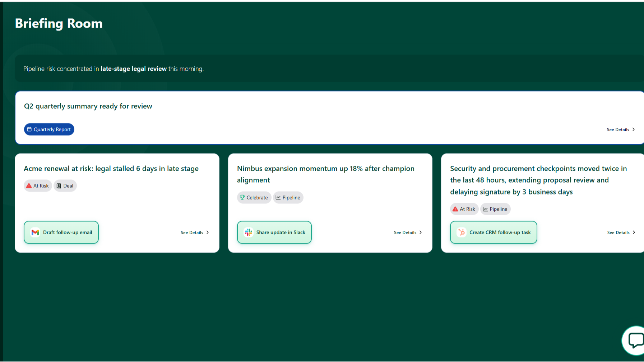Screen dimensions: 644x362
Task: Click the Gmail icon in Draft follow-up email
Action: coord(35,232)
